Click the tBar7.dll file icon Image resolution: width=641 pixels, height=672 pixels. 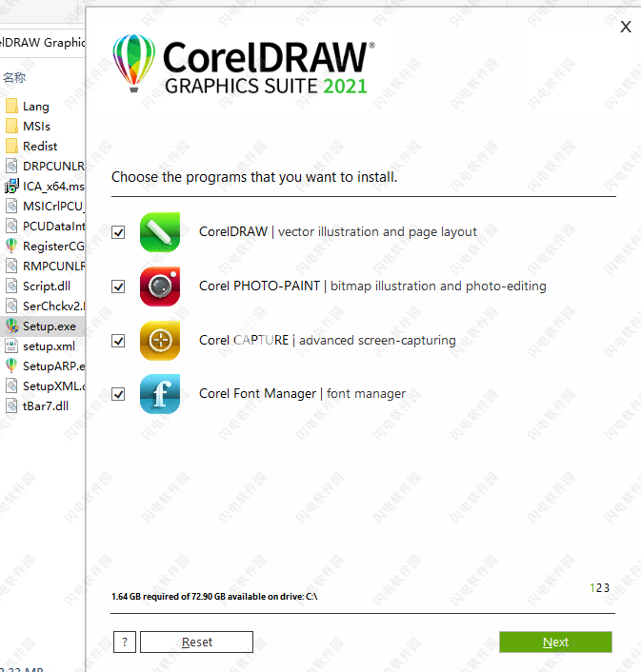pos(11,405)
